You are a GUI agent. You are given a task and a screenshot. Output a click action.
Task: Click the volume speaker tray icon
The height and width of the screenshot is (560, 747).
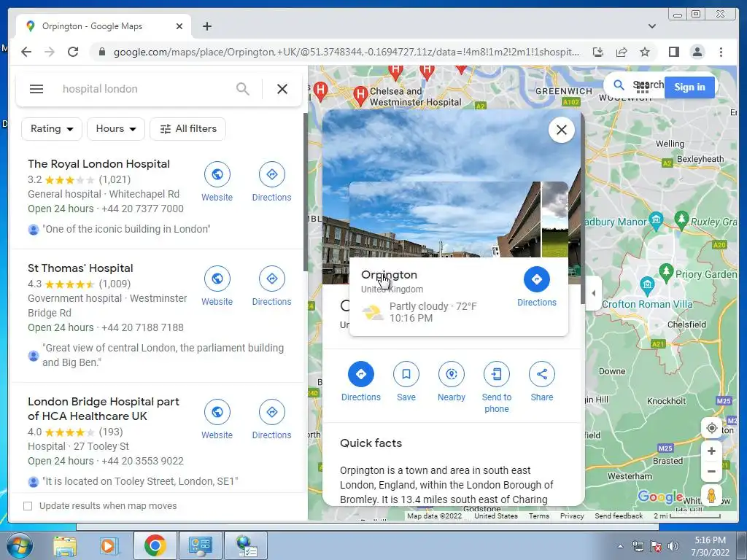tap(673, 546)
